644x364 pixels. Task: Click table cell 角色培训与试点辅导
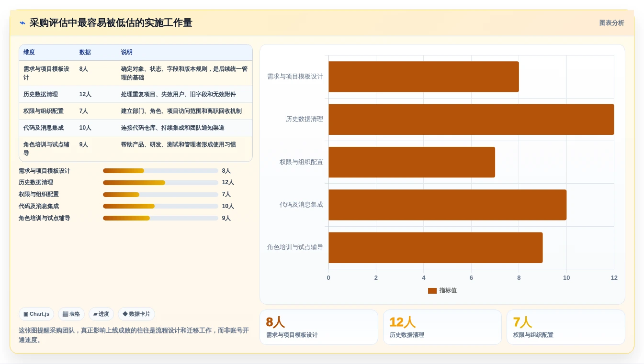pyautogui.click(x=46, y=149)
